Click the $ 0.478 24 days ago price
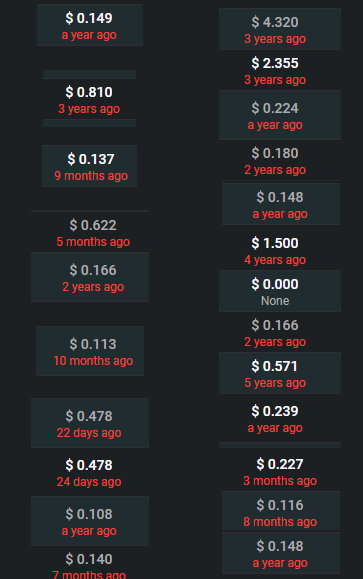This screenshot has height=579, width=363. [90, 472]
